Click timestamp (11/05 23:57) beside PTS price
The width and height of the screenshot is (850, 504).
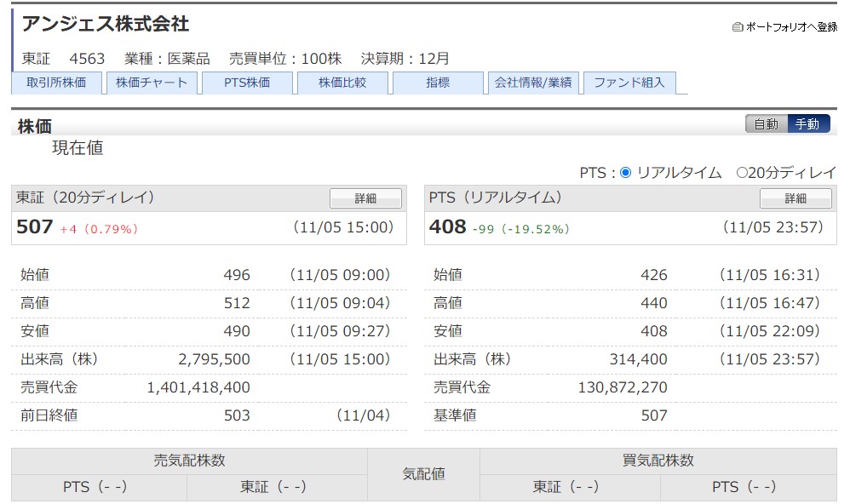[x=773, y=227]
